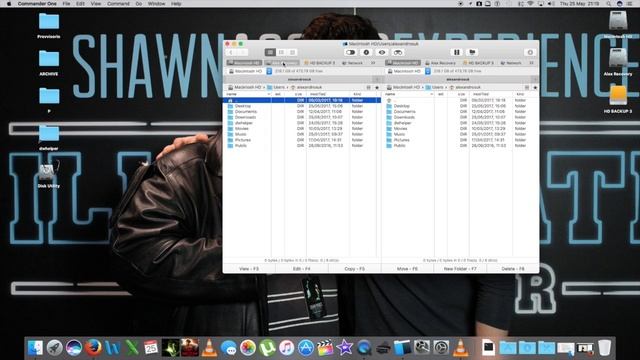The height and width of the screenshot is (360, 640).
Task: Select dwhelper folder in right panel
Action: tap(460, 123)
